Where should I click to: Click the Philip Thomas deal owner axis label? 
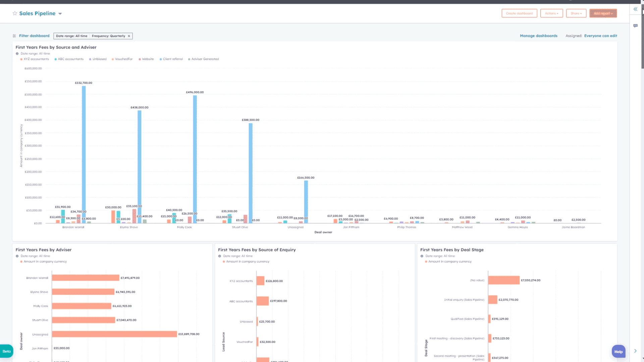pos(407,227)
